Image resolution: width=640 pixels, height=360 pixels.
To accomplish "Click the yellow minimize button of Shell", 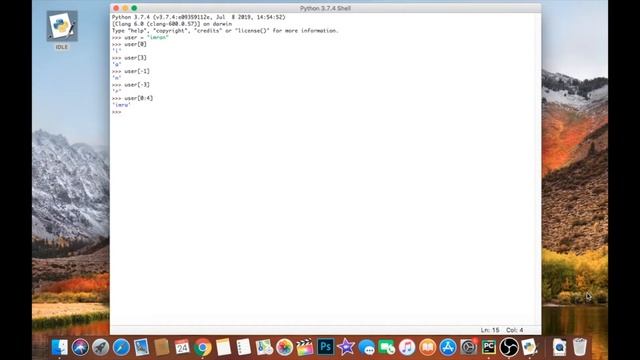I will [x=125, y=8].
